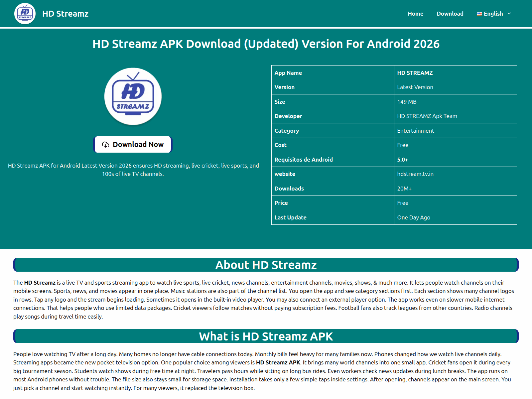Click the HD STREAMZ Apk Team cell
Screen dimensions: 532x399
[456, 116]
